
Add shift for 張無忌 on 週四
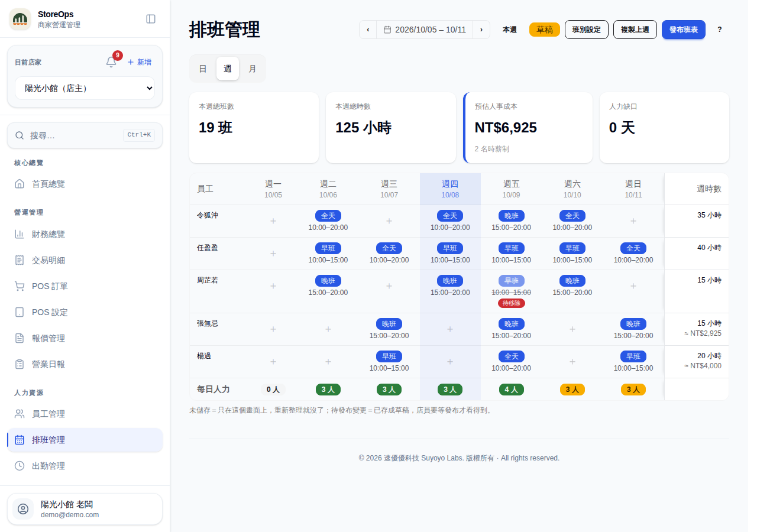[x=450, y=329]
